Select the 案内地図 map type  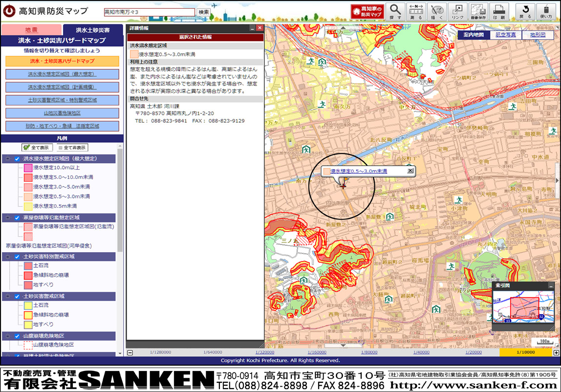tap(474, 35)
